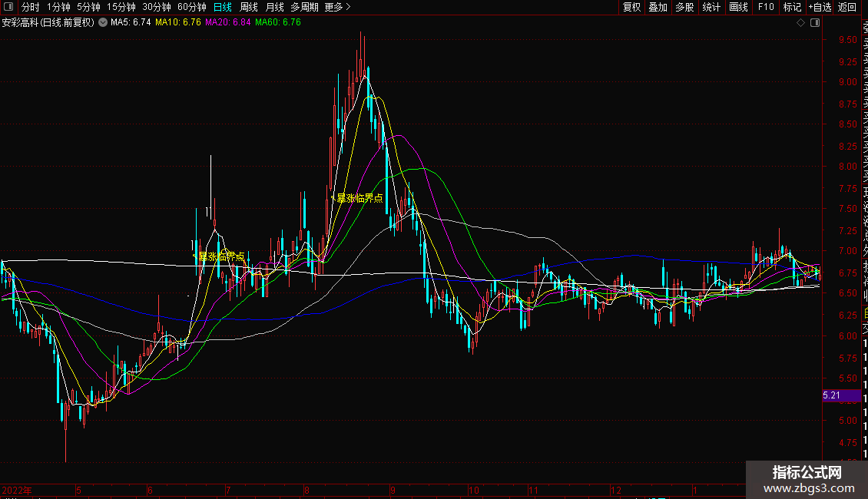Add stock via +自选 button
Screen dimensions: 868x499
(x=820, y=7)
